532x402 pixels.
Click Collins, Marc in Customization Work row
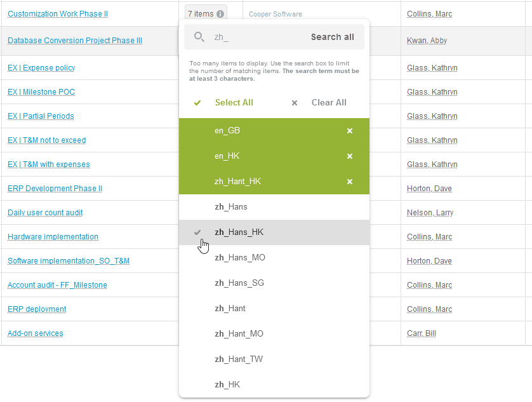[x=430, y=14]
